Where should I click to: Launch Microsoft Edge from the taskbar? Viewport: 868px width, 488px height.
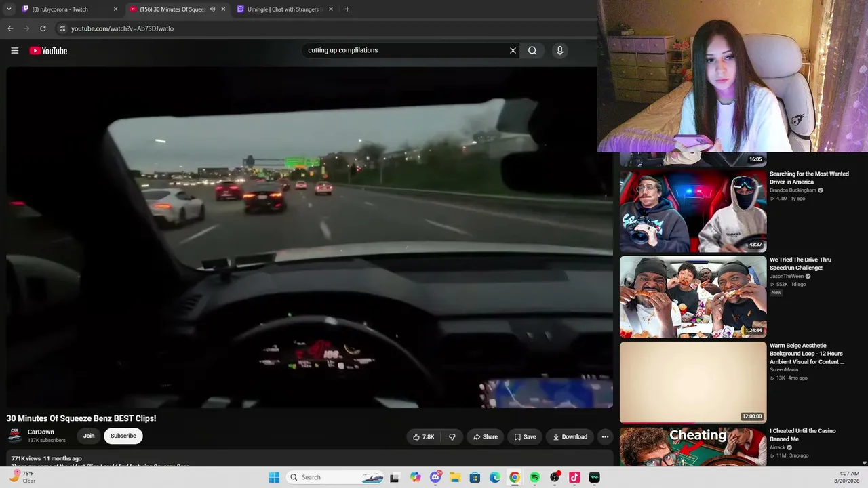(x=495, y=477)
